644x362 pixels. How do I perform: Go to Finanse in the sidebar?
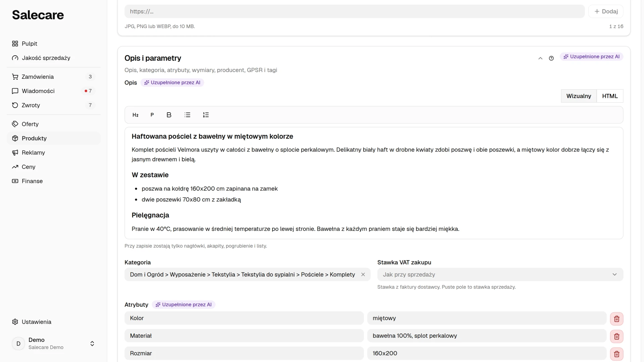[54, 181]
